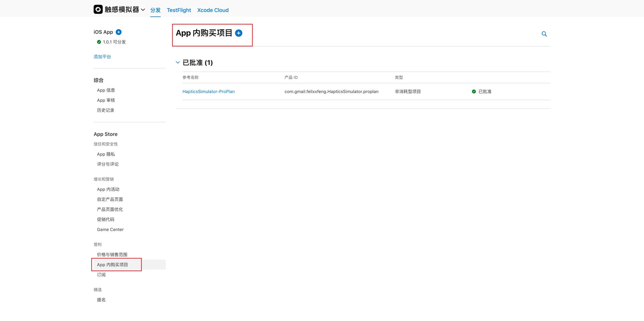Open HapticsSimulator-ProPlan product details
This screenshot has height=321, width=644.
point(208,91)
